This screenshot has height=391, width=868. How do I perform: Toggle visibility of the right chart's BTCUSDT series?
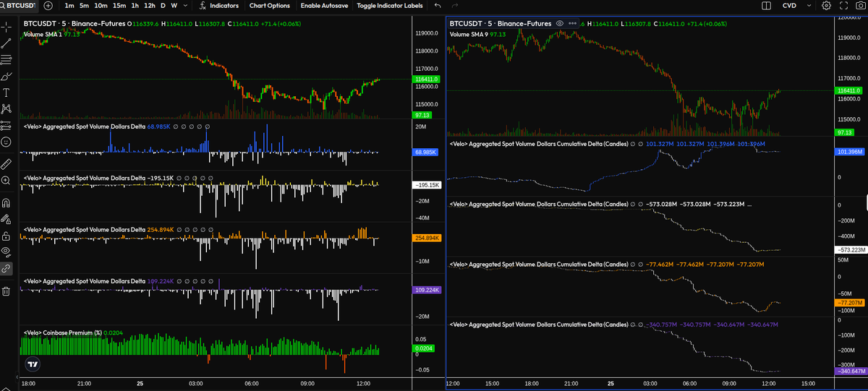(559, 24)
